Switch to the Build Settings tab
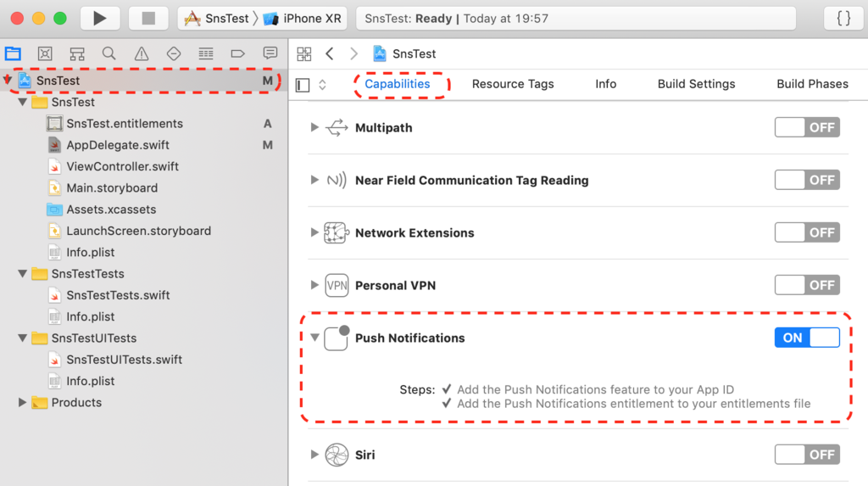This screenshot has height=486, width=868. 697,84
